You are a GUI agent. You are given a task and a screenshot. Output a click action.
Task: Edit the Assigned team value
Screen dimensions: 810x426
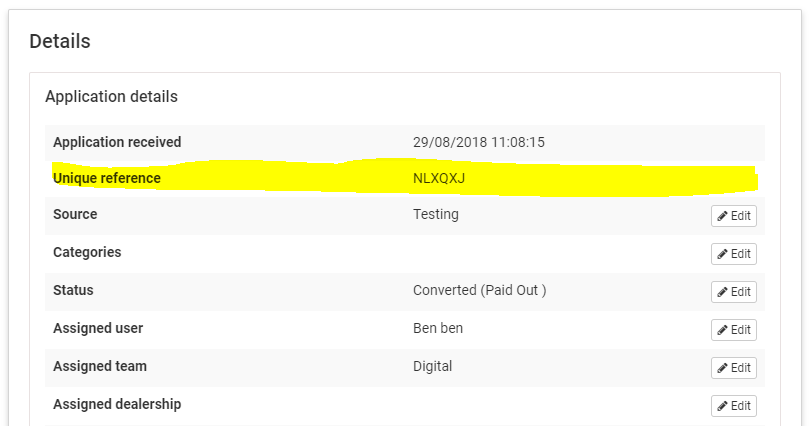[733, 368]
